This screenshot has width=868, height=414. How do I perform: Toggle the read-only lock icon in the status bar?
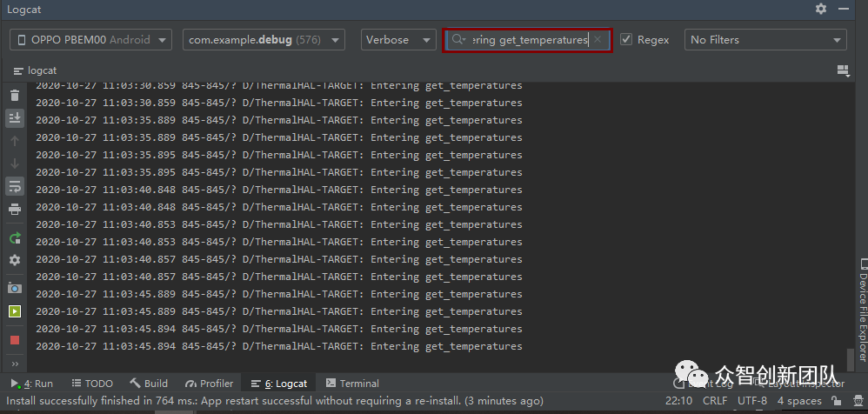pos(836,401)
